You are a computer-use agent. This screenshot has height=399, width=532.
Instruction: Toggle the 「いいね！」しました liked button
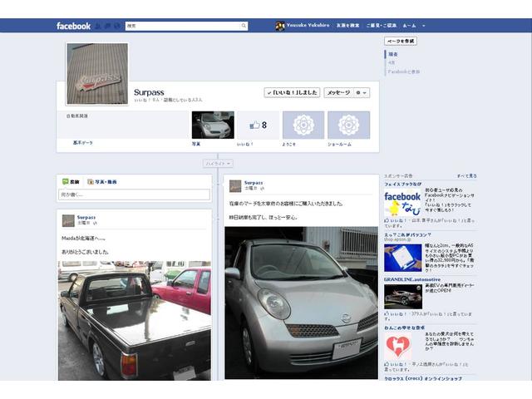pyautogui.click(x=292, y=92)
